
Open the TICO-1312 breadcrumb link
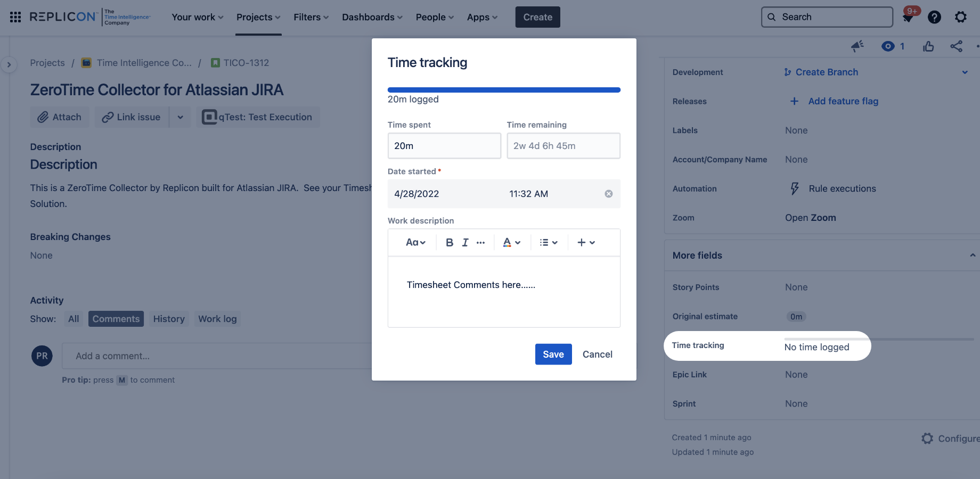pos(246,63)
